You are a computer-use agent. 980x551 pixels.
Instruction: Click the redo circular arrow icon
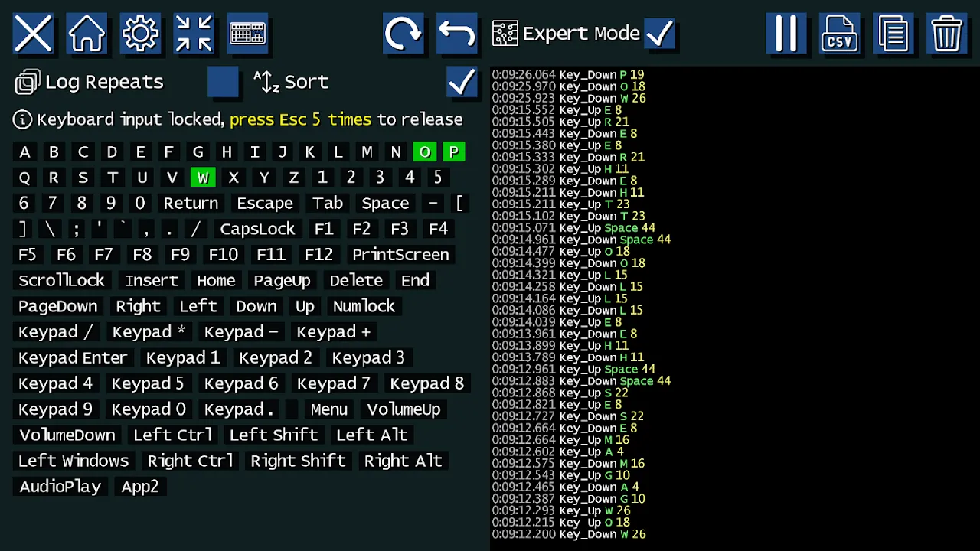coord(403,34)
